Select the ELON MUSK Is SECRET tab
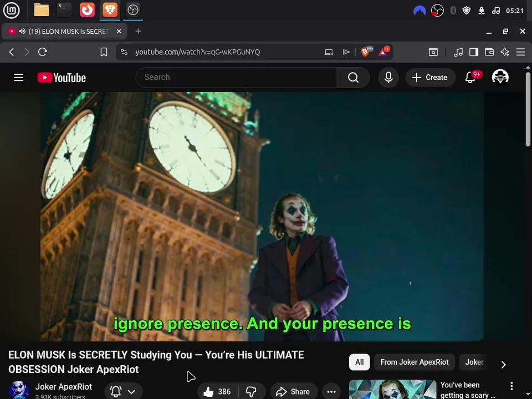The height and width of the screenshot is (399, 532). [x=64, y=31]
